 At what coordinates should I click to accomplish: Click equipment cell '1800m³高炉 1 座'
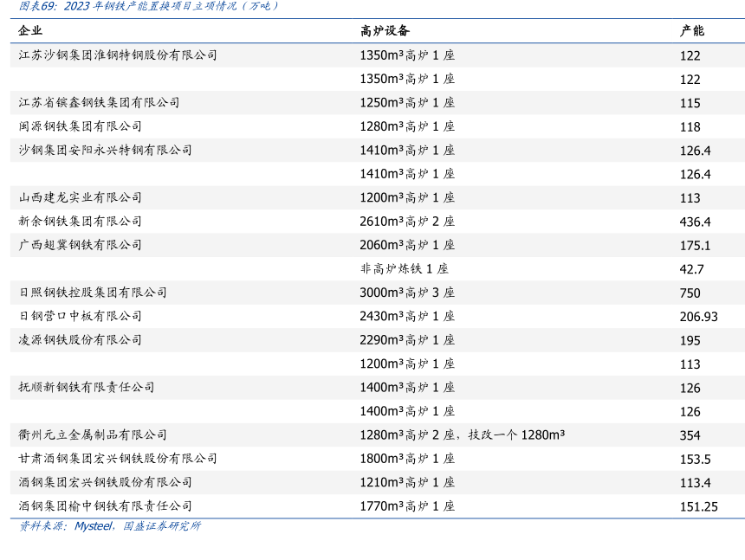tap(407, 459)
